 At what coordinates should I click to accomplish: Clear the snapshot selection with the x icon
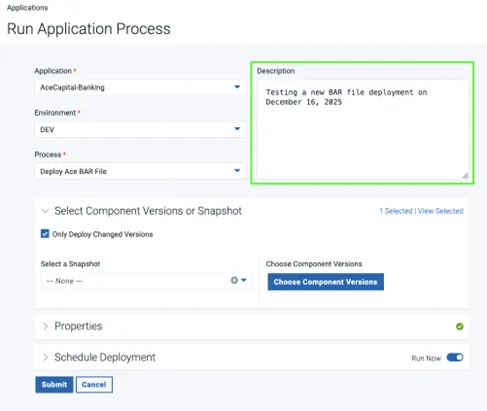coord(234,280)
